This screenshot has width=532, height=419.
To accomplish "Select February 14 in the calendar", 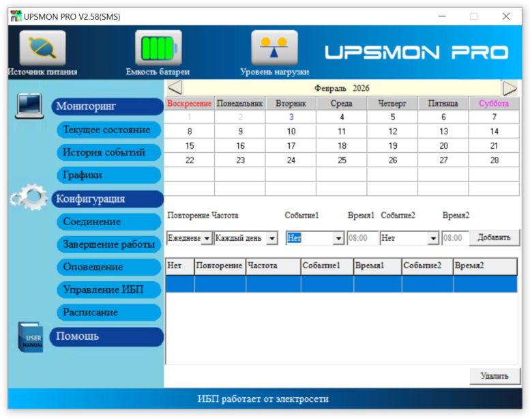I will click(x=494, y=132).
